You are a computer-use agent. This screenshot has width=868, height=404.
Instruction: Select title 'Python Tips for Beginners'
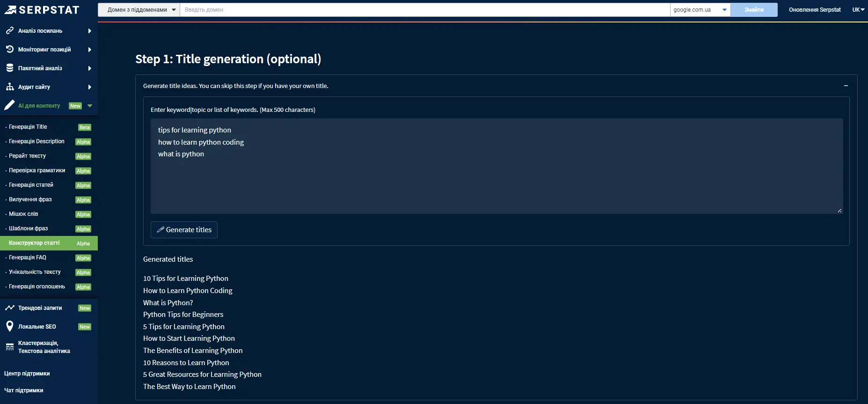(x=183, y=315)
